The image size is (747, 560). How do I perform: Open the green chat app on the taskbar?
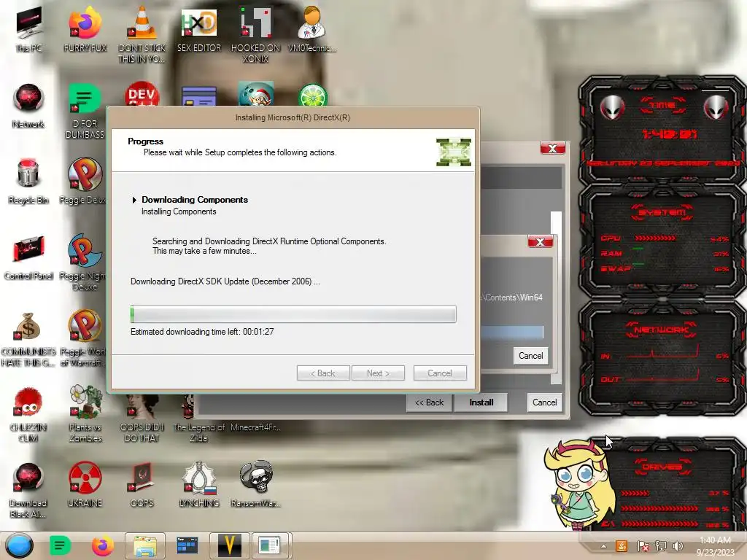pos(60,545)
